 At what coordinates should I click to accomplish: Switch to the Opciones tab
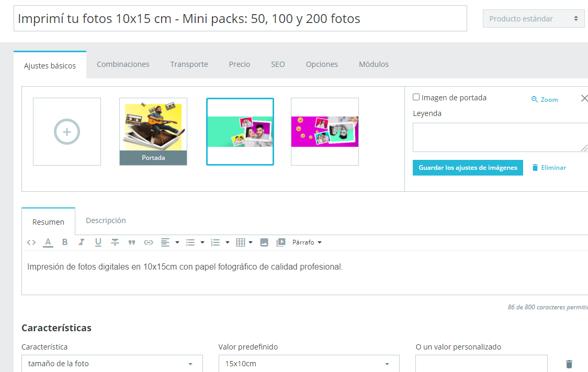coord(322,64)
